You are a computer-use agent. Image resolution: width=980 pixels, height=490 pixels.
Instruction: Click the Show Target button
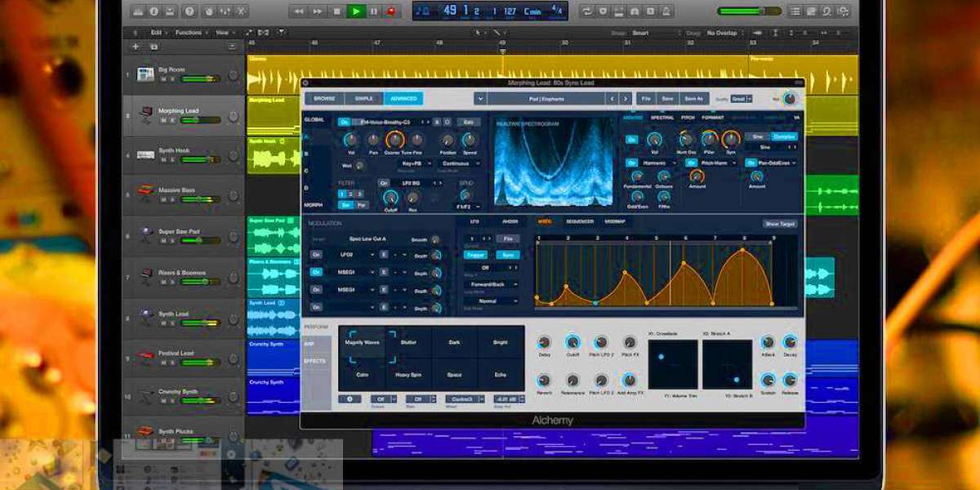(780, 224)
